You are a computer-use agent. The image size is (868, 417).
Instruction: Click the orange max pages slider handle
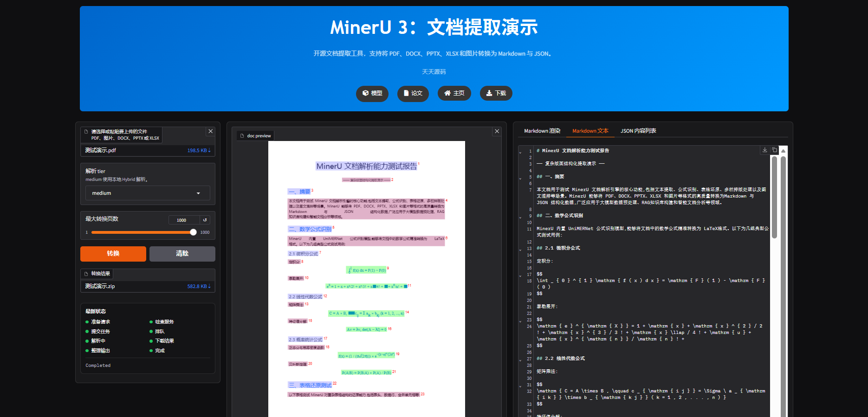(193, 232)
